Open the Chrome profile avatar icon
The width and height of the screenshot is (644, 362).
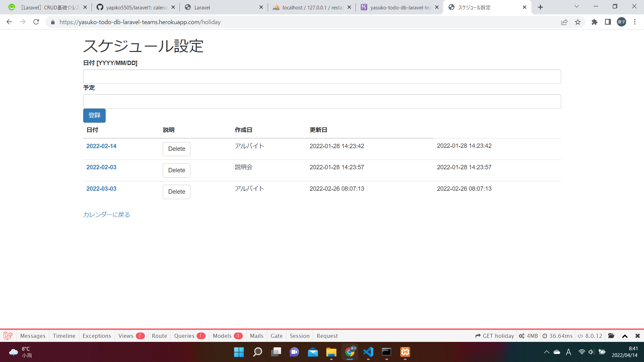click(x=622, y=22)
